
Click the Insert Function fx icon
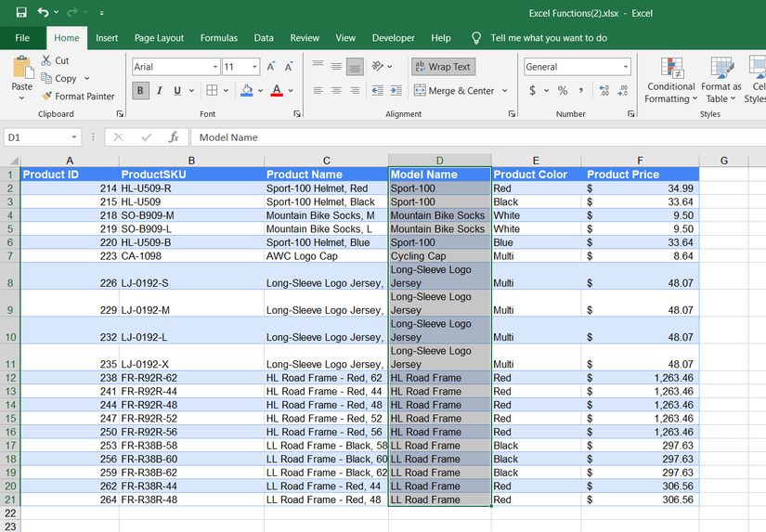(x=174, y=137)
